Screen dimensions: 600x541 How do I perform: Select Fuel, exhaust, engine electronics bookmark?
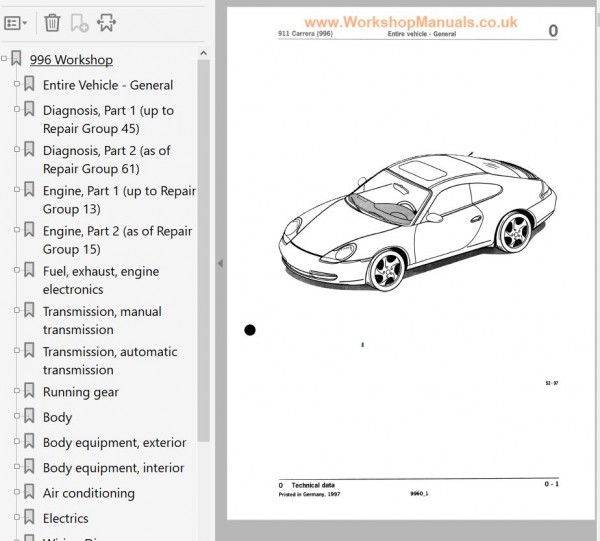[x=101, y=280]
